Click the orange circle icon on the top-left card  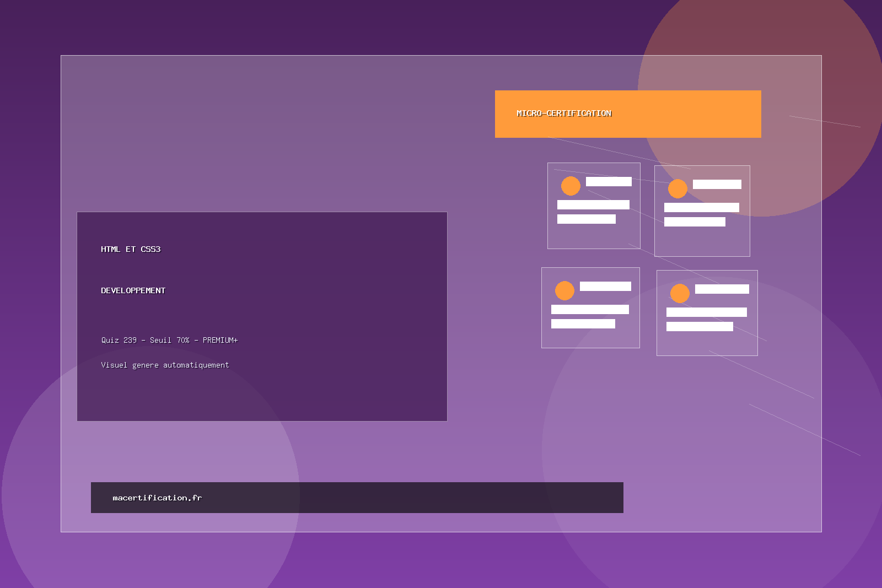click(x=571, y=186)
